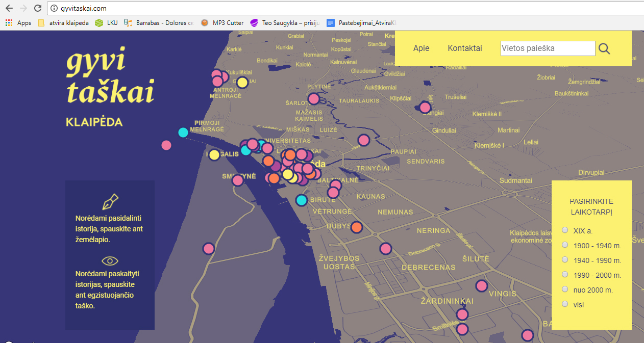Click the browser reload button
Viewport: 644px width, 343px height.
(37, 8)
